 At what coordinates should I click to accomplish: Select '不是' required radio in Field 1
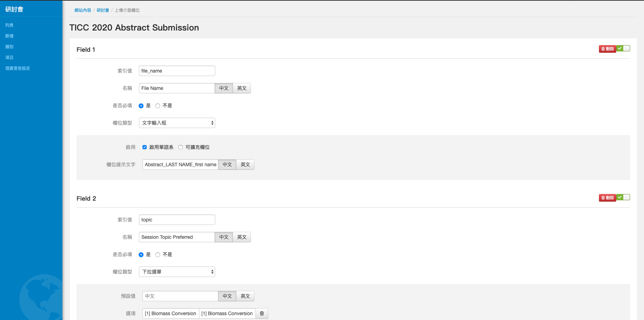[158, 106]
